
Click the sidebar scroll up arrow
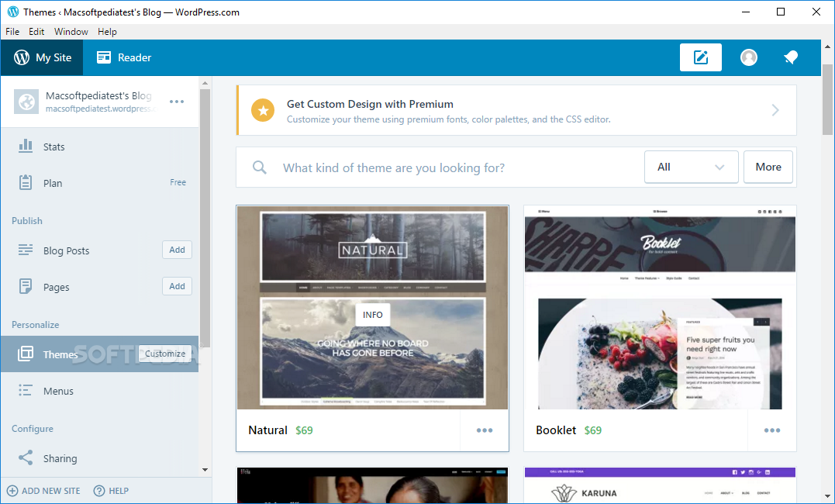tap(205, 83)
